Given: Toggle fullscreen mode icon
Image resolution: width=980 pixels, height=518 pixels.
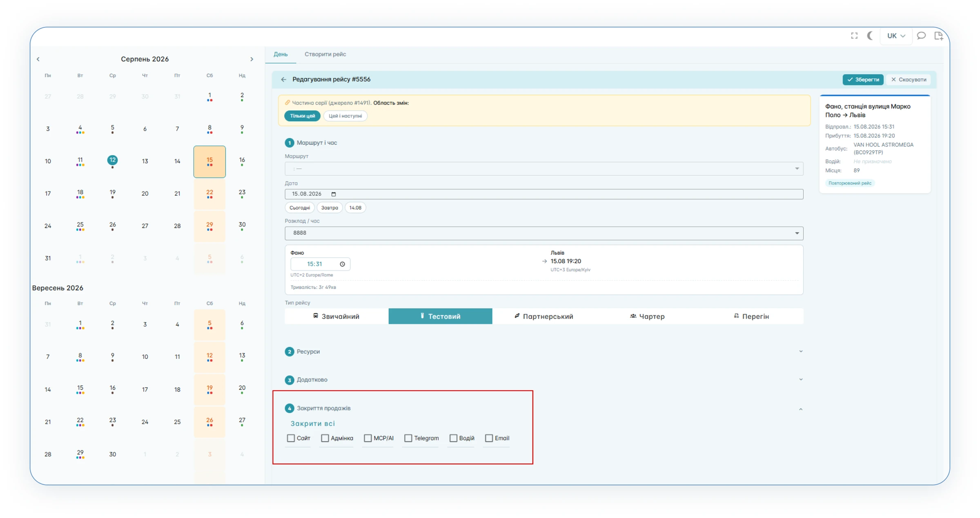Looking at the screenshot, I should pyautogui.click(x=854, y=36).
